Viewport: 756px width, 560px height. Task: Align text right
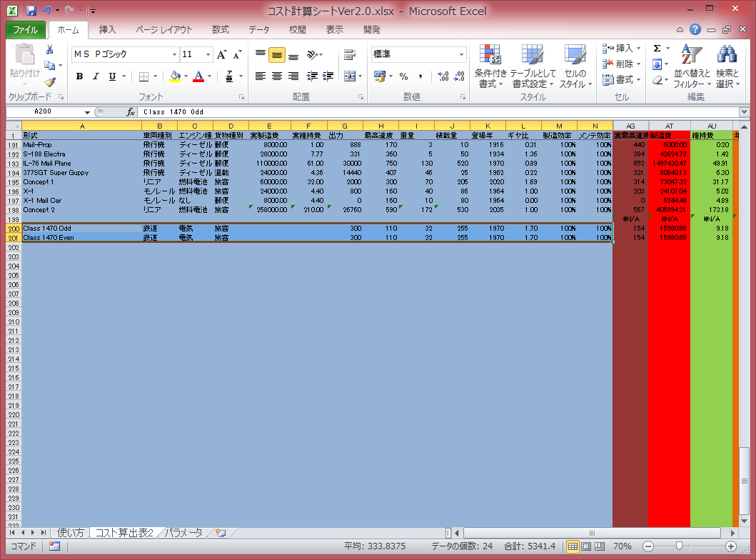coord(293,76)
